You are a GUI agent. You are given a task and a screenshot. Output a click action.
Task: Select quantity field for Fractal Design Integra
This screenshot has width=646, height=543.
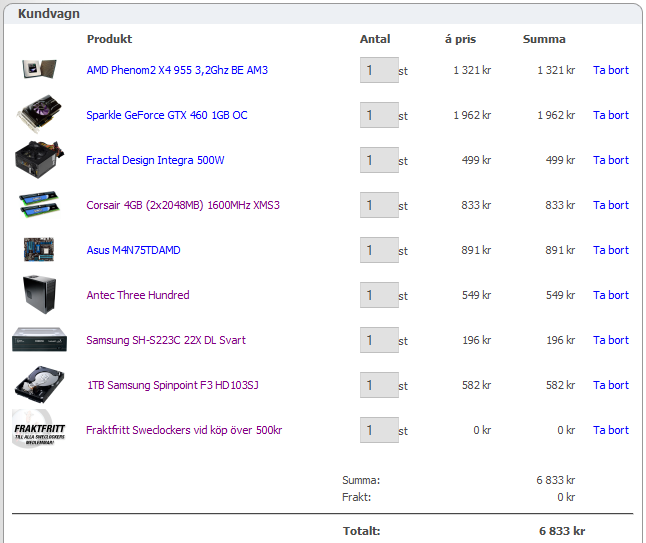pyautogui.click(x=379, y=160)
